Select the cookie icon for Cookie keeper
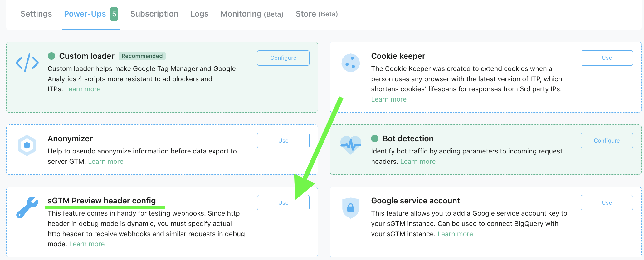This screenshot has width=644, height=260. [351, 63]
